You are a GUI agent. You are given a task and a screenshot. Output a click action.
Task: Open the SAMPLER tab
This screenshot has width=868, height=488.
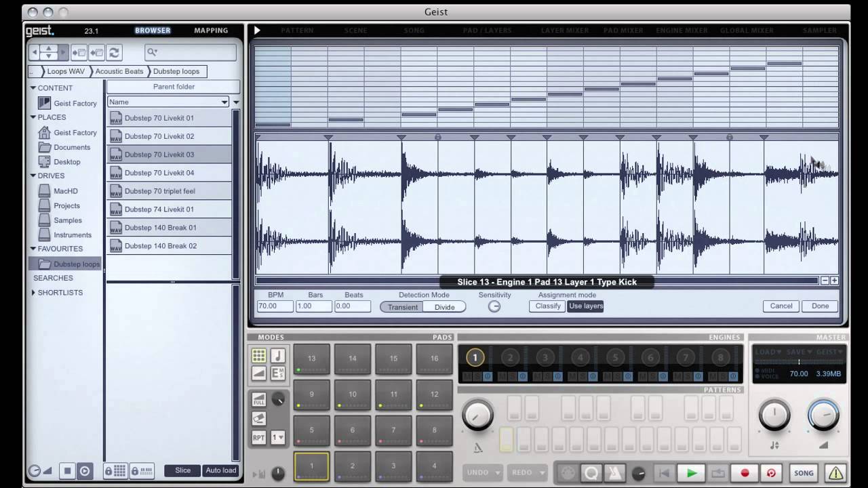click(820, 30)
